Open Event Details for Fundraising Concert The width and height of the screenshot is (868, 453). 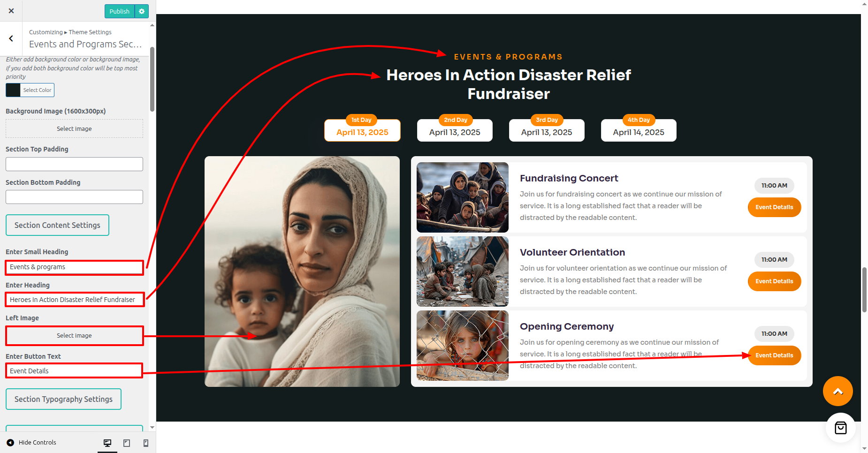[x=774, y=207]
